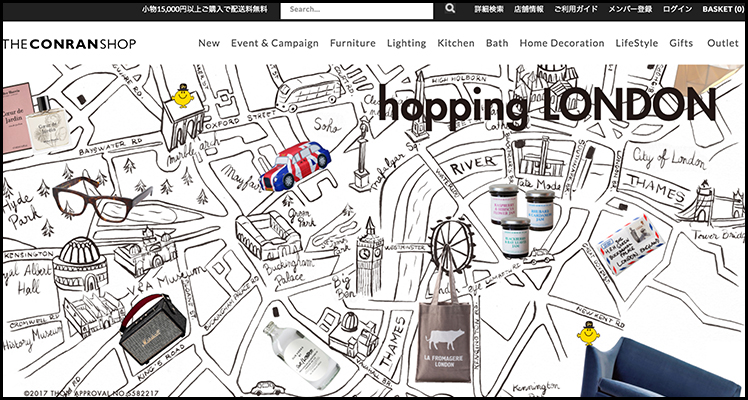Click the search magnifier icon
This screenshot has height=400, width=748.
pos(450,9)
